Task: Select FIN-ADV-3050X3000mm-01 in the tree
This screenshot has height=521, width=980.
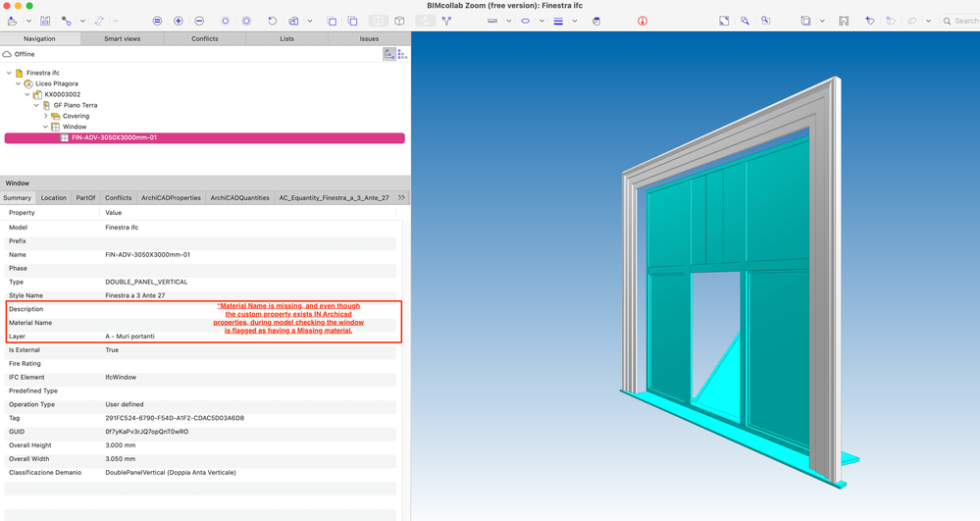Action: click(x=204, y=138)
